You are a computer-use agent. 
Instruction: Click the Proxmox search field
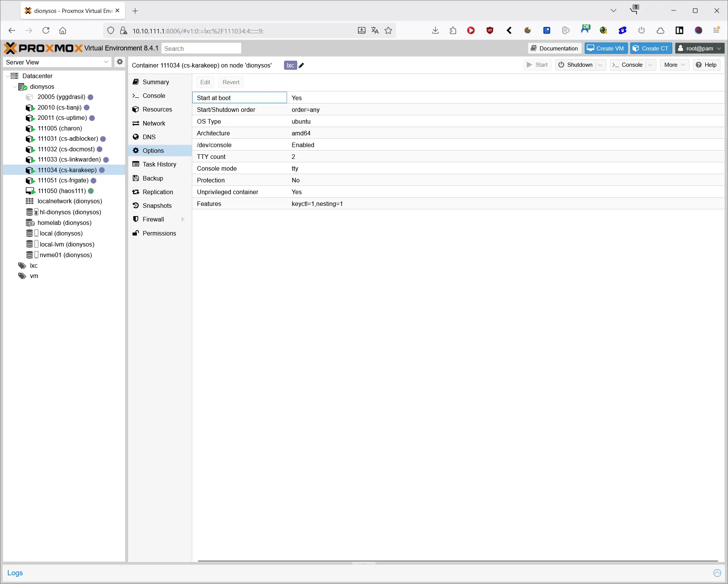201,49
